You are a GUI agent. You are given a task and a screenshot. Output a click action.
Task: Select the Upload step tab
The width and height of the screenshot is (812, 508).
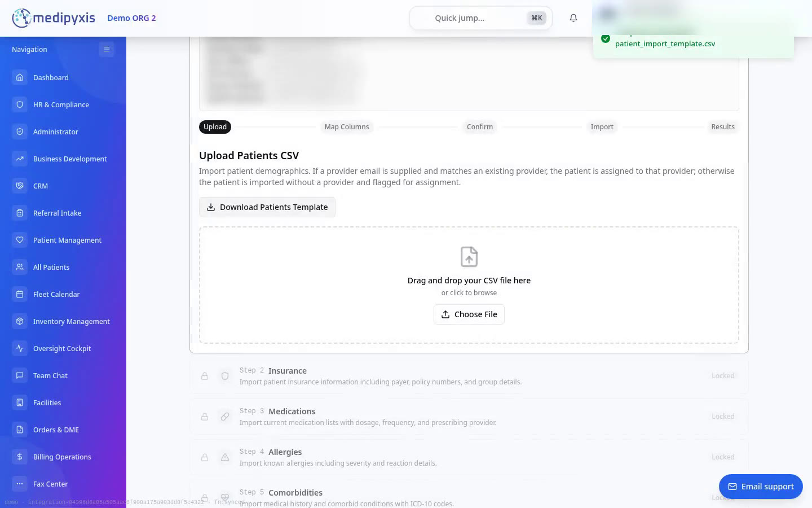215,127
